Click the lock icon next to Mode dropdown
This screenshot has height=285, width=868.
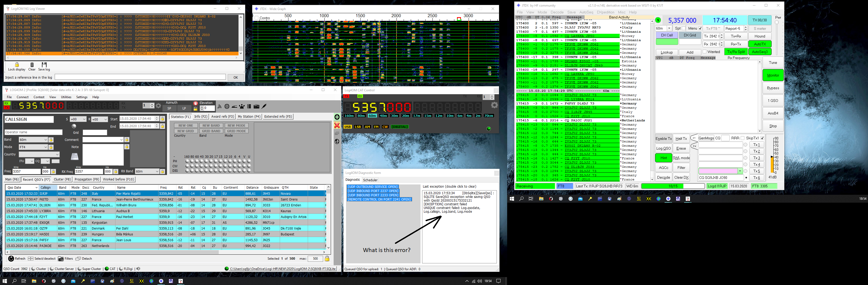coord(51,147)
